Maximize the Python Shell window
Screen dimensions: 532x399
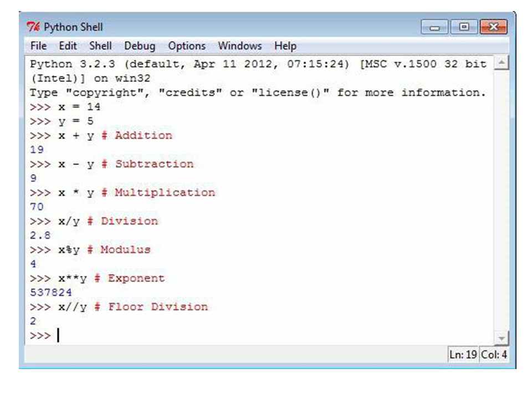coord(463,27)
